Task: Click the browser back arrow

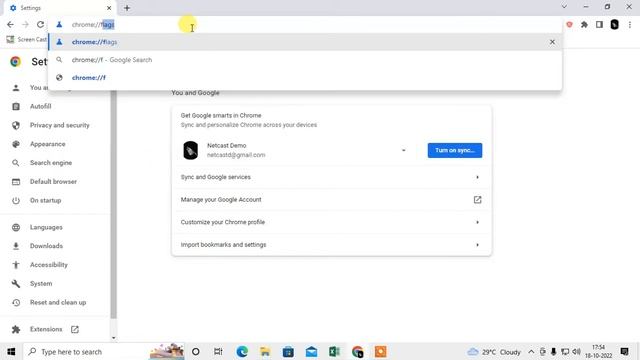Action: tap(10, 24)
